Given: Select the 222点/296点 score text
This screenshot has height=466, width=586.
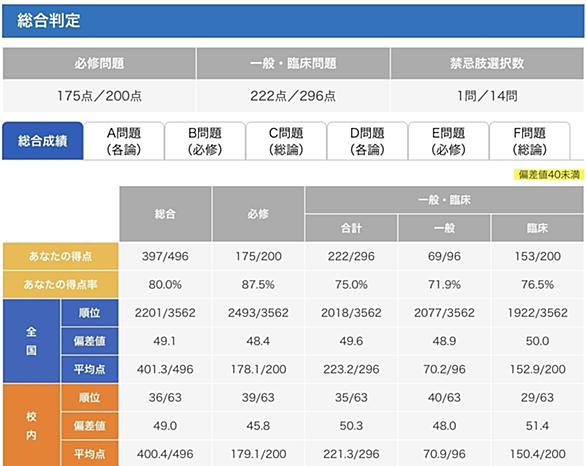Looking at the screenshot, I should [x=293, y=96].
